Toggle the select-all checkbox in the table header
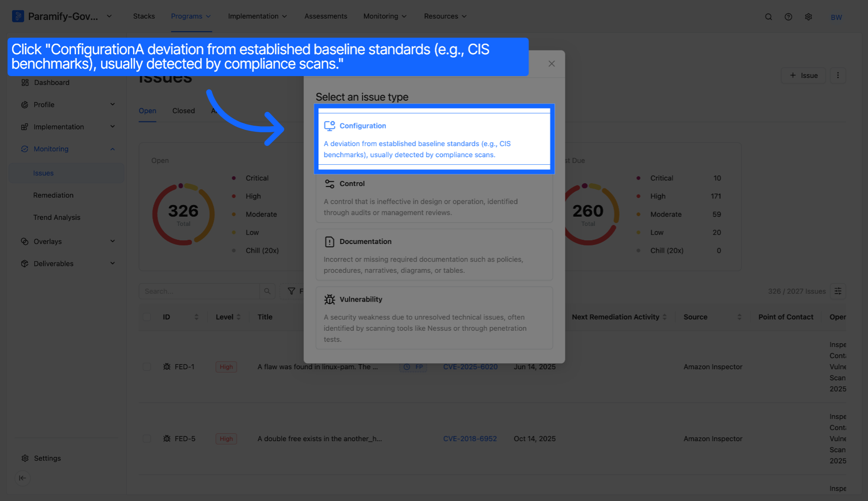This screenshot has width=868, height=501. [x=147, y=317]
